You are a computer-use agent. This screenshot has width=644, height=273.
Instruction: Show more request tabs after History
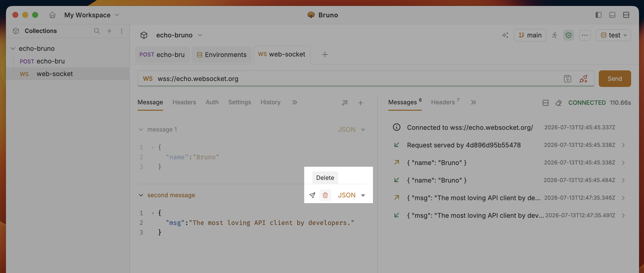(295, 102)
